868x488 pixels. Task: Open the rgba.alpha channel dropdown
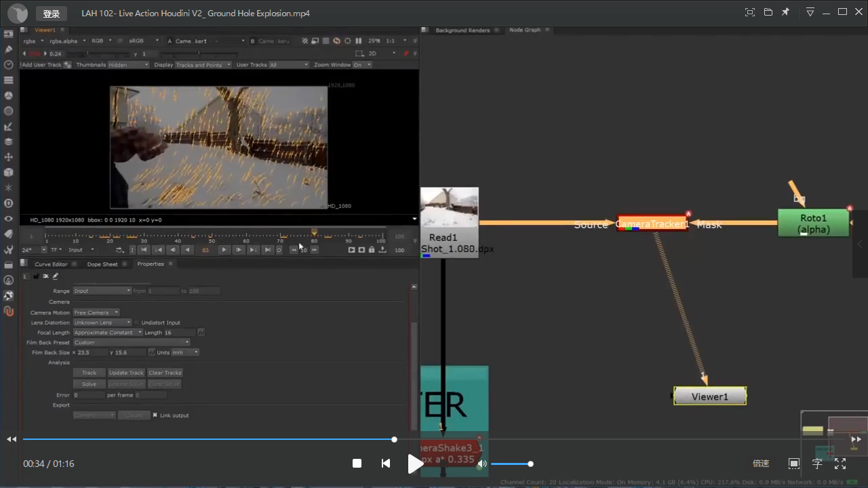point(66,41)
